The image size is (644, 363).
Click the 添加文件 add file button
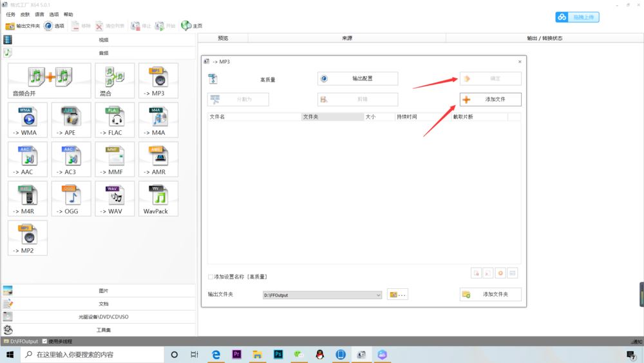pyautogui.click(x=490, y=99)
